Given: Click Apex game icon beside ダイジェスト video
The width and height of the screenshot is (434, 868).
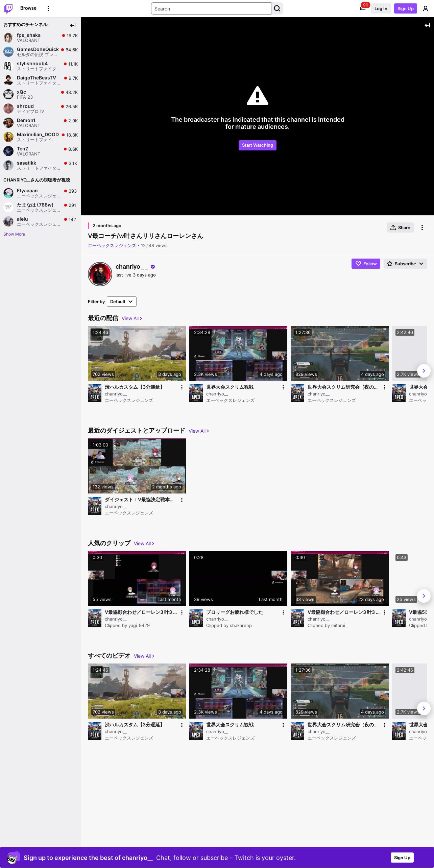Looking at the screenshot, I should coord(95,506).
